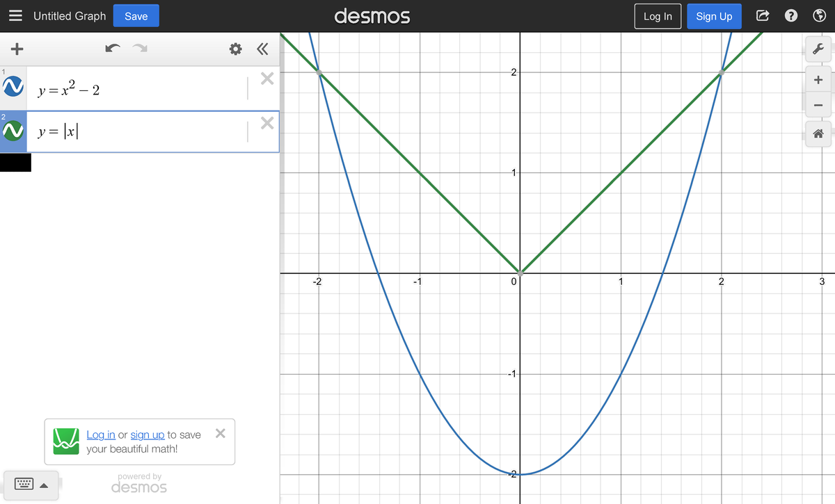Image resolution: width=835 pixels, height=504 pixels.
Task: Open the hamburger menu
Action: [15, 15]
